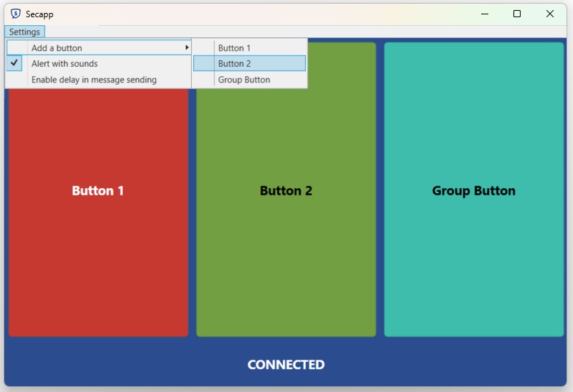Choose Button 1 from the submenu
573x392 pixels.
click(235, 48)
